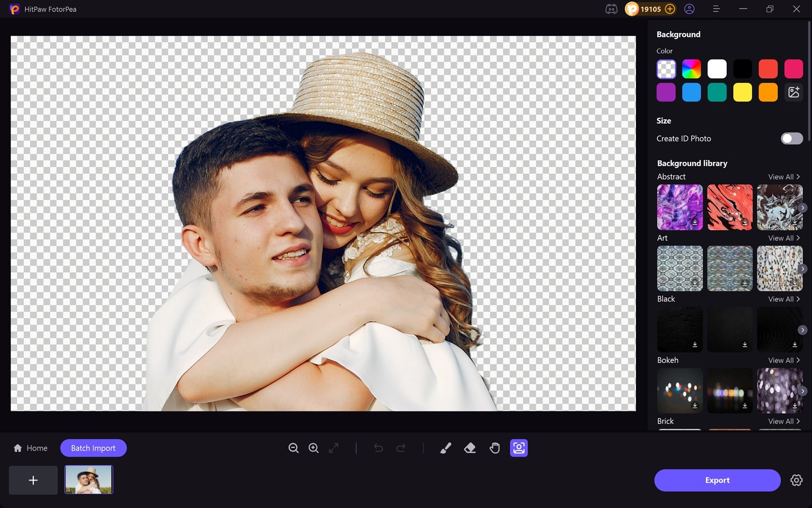This screenshot has height=508, width=812.
Task: Go to Home
Action: (x=30, y=448)
